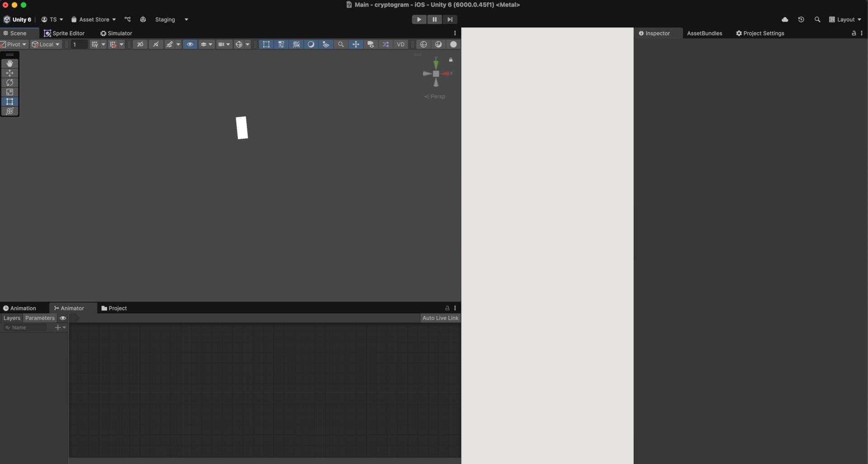Toggle parameter preview eye in Animator panel
This screenshot has height=464, width=868.
[63, 318]
